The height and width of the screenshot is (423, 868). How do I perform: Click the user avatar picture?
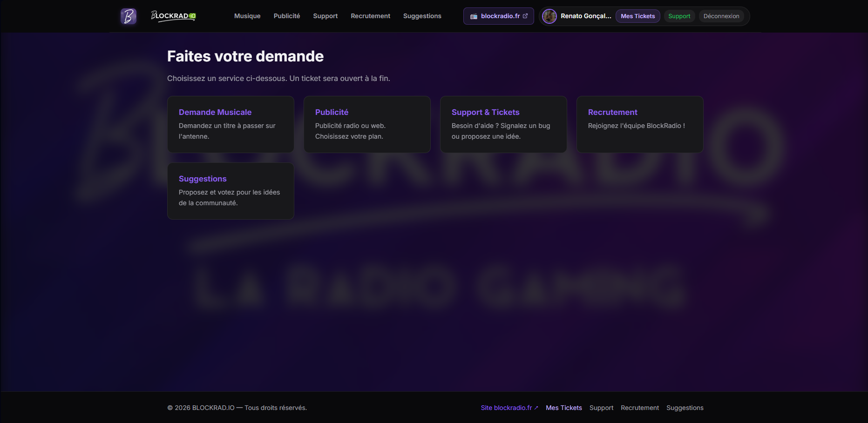(x=549, y=16)
